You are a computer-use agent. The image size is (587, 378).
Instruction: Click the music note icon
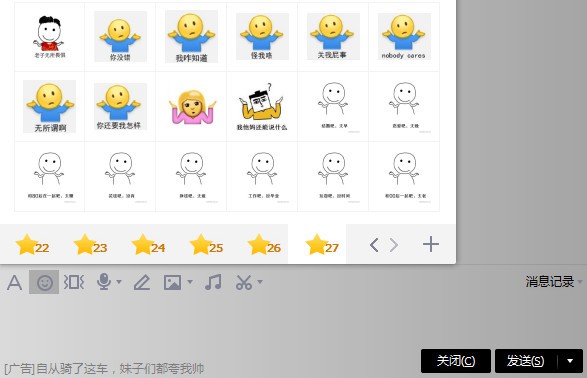click(213, 282)
